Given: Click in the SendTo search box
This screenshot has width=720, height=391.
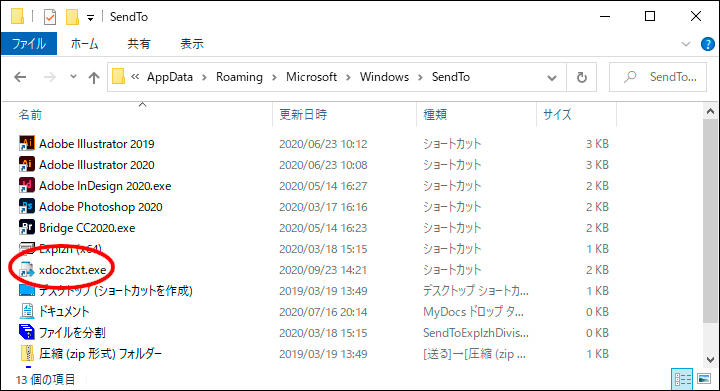Looking at the screenshot, I should pyautogui.click(x=658, y=77).
